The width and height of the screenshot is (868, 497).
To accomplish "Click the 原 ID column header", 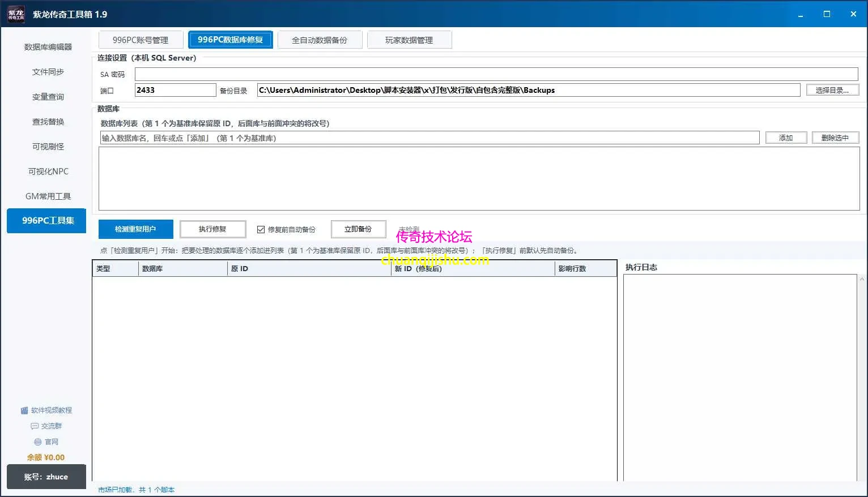I will click(309, 269).
